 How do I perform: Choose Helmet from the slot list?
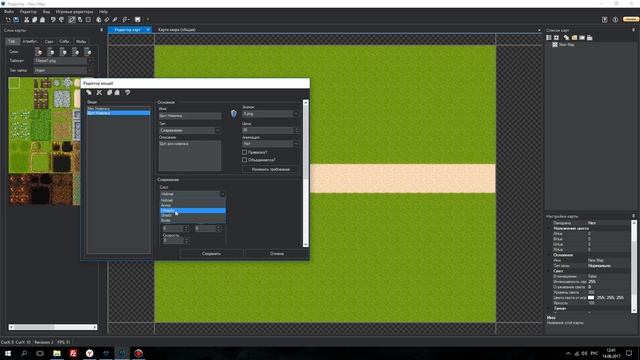tap(193, 200)
